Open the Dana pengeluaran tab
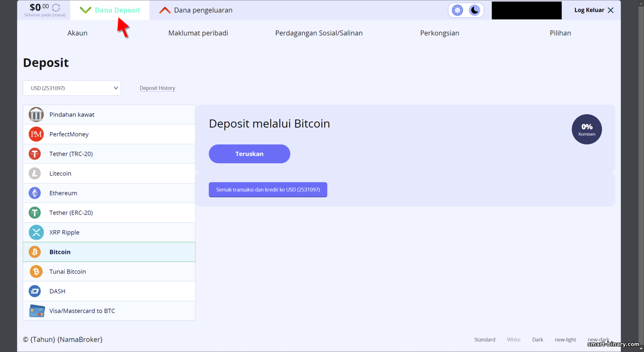The image size is (644, 352). (x=196, y=10)
